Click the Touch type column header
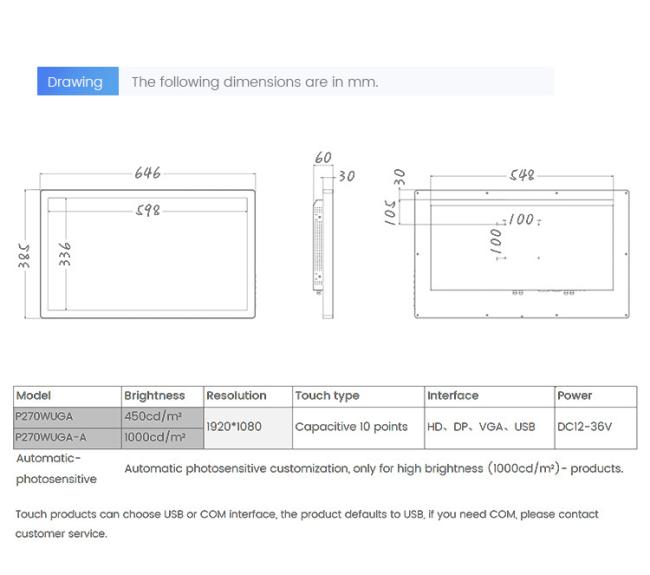 point(327,396)
